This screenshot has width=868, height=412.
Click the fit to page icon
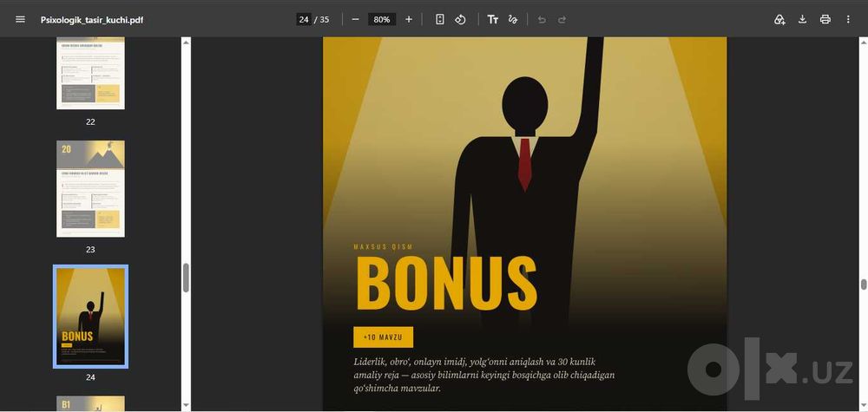click(x=439, y=19)
